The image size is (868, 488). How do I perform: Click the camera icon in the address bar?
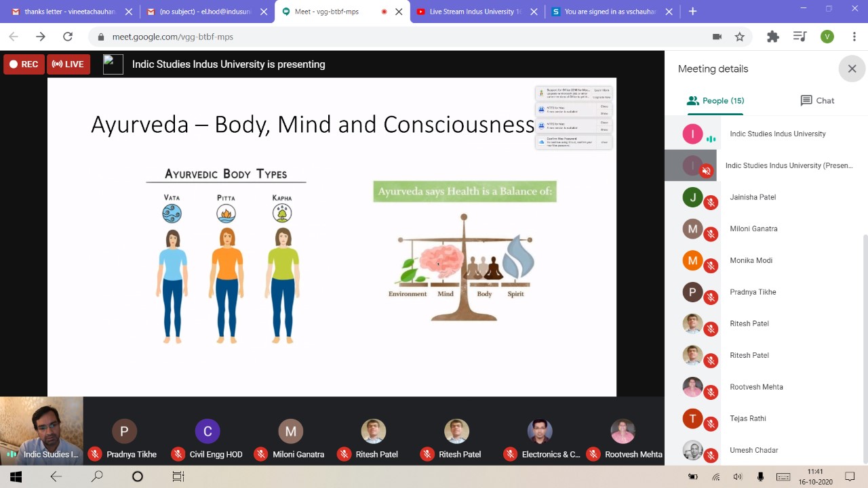point(717,37)
